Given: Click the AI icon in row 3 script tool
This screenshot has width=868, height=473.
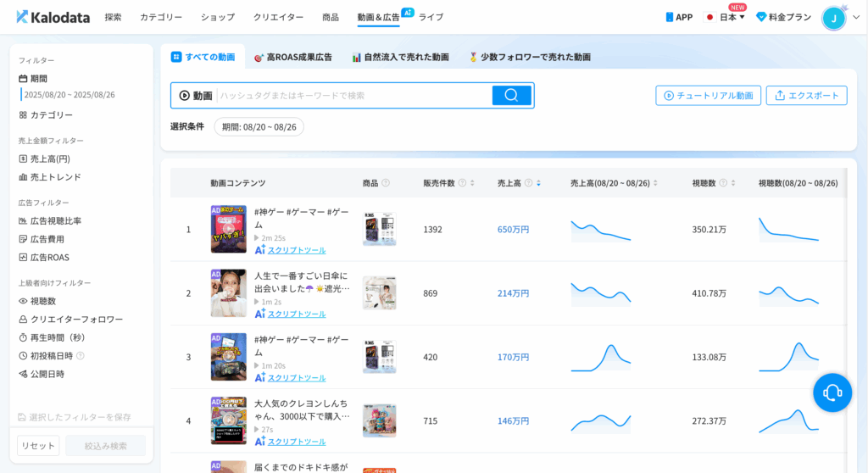Looking at the screenshot, I should (x=259, y=377).
